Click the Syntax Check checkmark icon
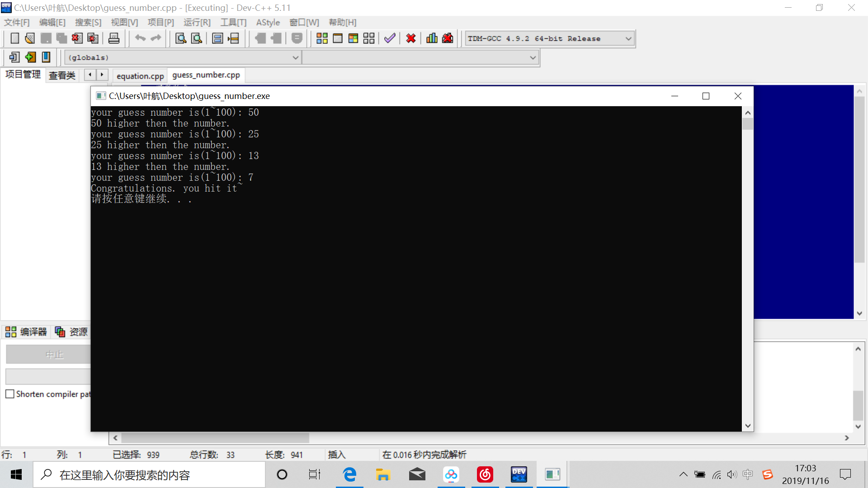Image resolution: width=868 pixels, height=488 pixels. 390,38
